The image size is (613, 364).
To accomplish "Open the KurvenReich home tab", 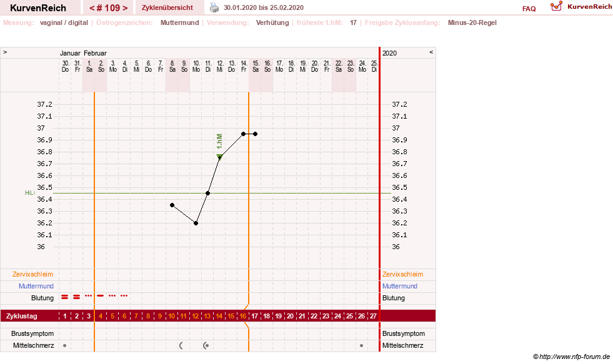I will point(38,8).
